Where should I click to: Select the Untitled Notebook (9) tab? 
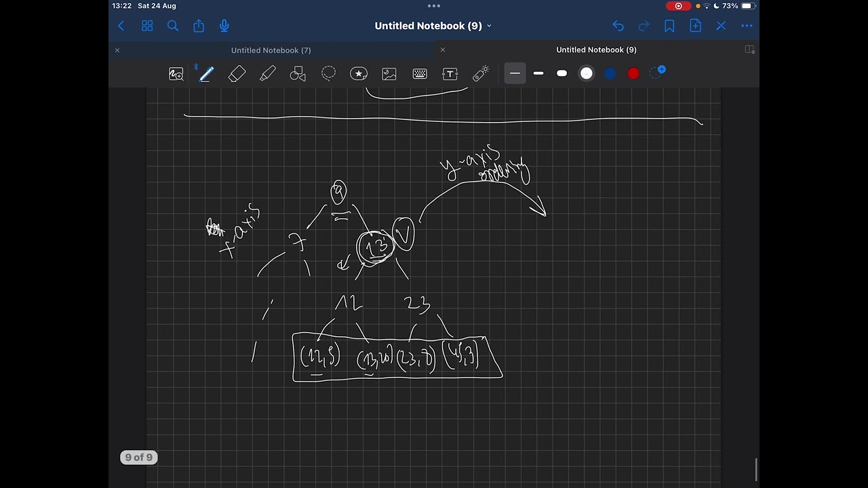(596, 49)
